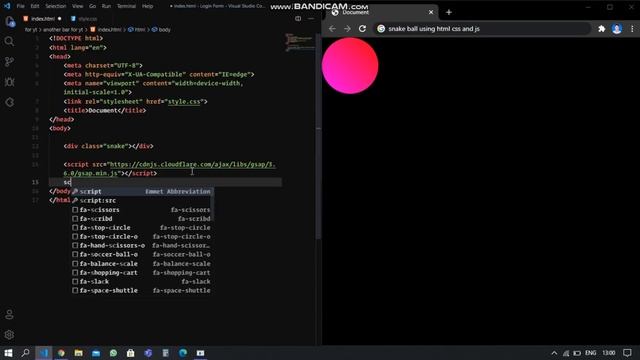Select the 'fa-stop-circle' suggestion
640x360 pixels.
pyautogui.click(x=142, y=228)
